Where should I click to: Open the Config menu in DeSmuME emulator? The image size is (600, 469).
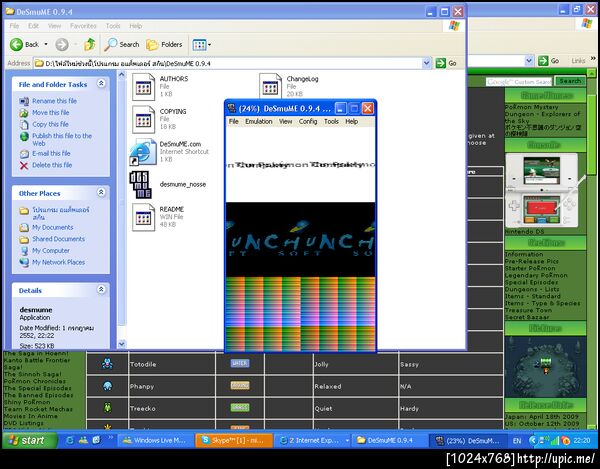point(308,121)
